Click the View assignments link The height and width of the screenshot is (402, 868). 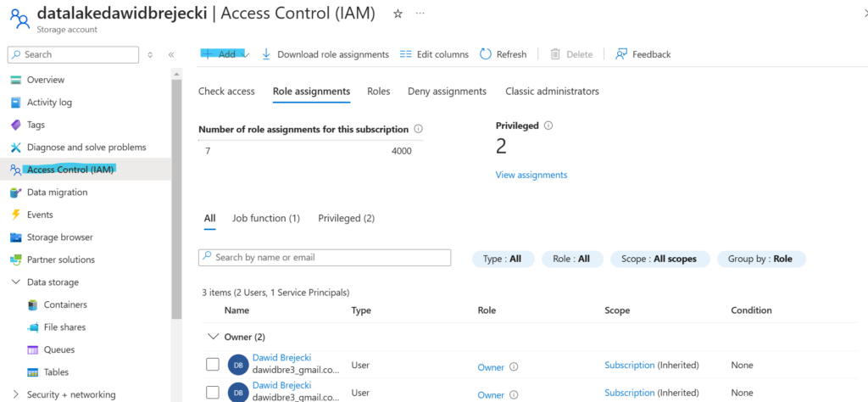click(x=531, y=175)
